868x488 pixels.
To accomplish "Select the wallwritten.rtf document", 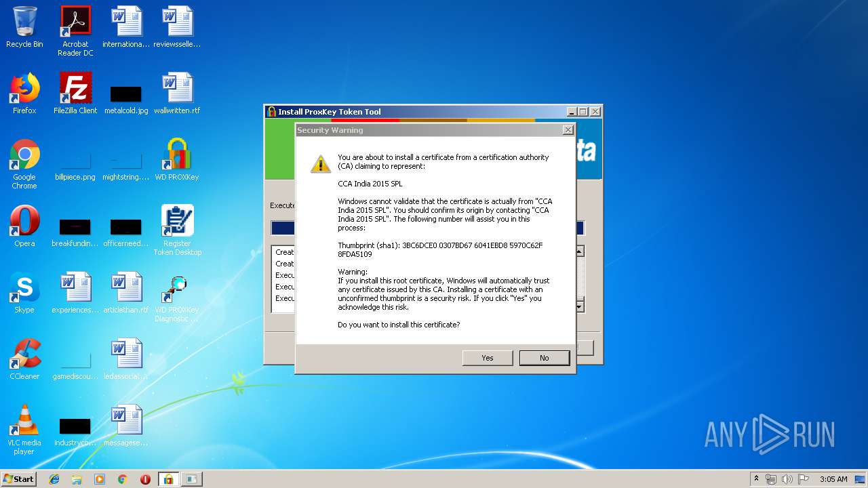I will 177,94.
